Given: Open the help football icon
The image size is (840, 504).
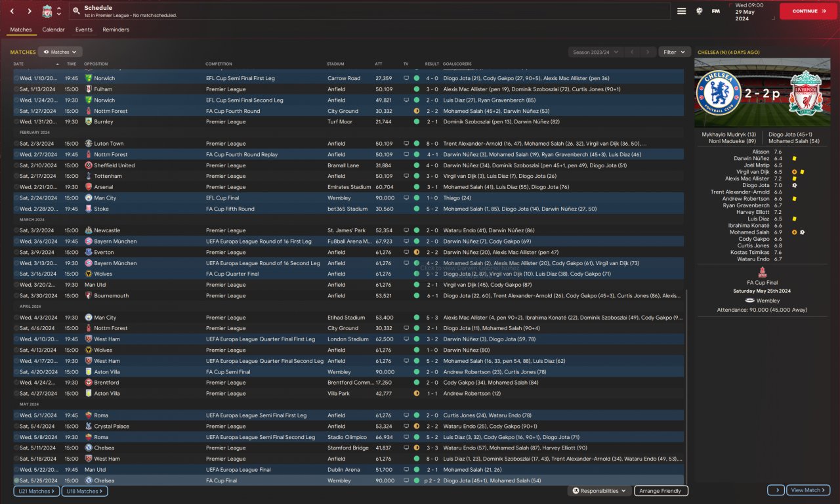Looking at the screenshot, I should pos(700,11).
